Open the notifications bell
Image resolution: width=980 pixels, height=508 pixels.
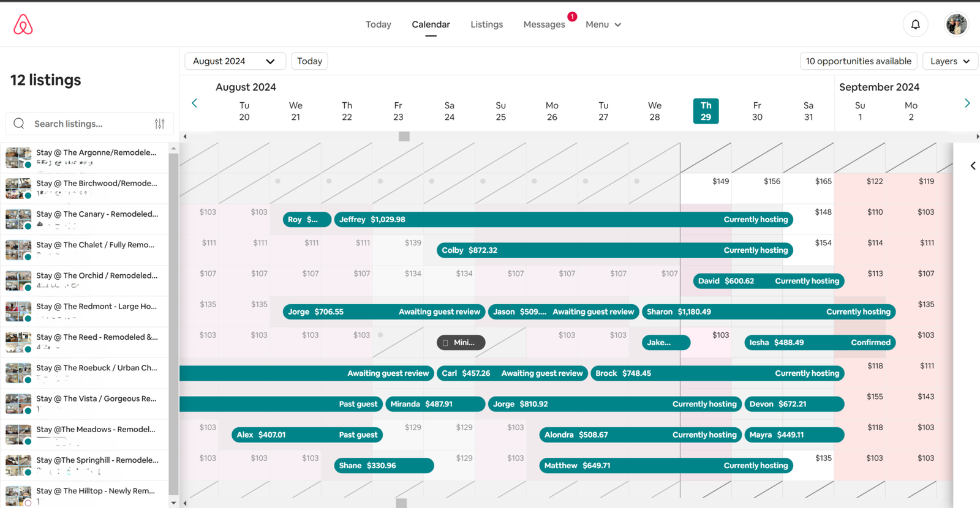point(915,24)
